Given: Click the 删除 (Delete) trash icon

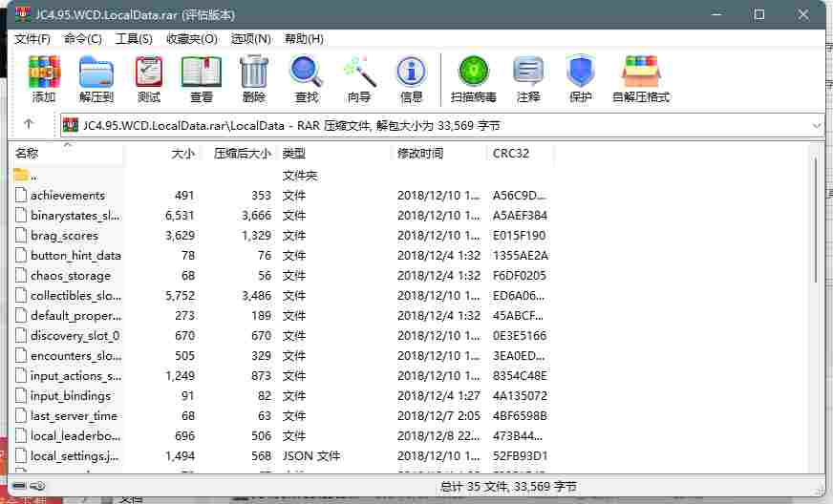Looking at the screenshot, I should click(254, 72).
